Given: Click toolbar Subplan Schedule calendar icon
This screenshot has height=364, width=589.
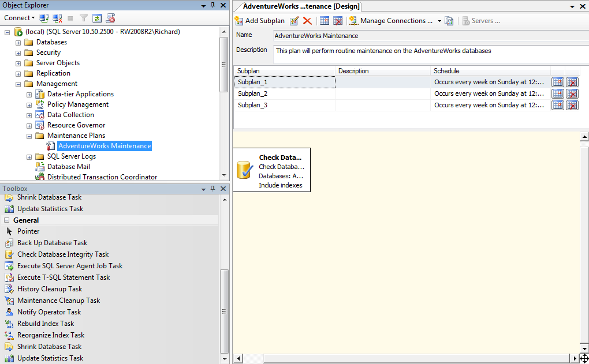Looking at the screenshot, I should click(x=325, y=21).
